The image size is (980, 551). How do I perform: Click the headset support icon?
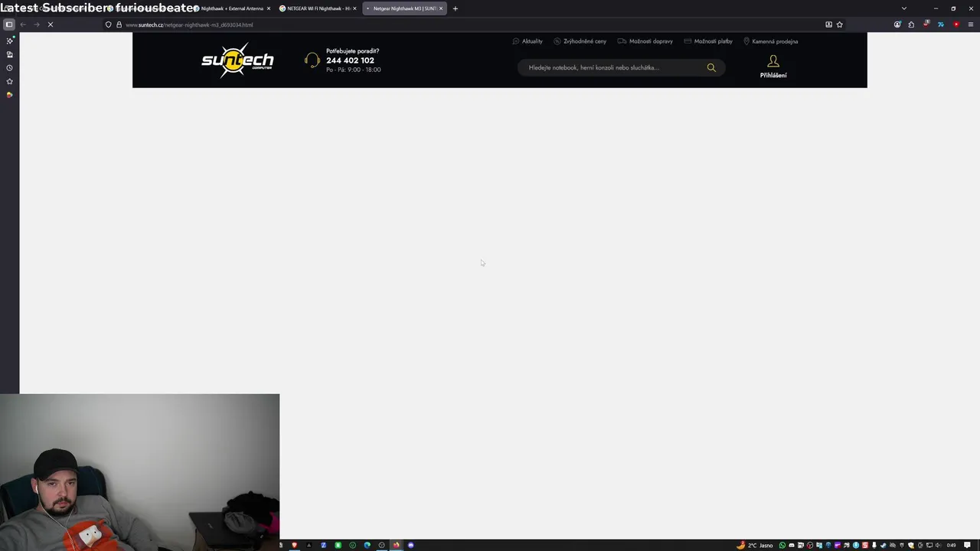pyautogui.click(x=312, y=60)
